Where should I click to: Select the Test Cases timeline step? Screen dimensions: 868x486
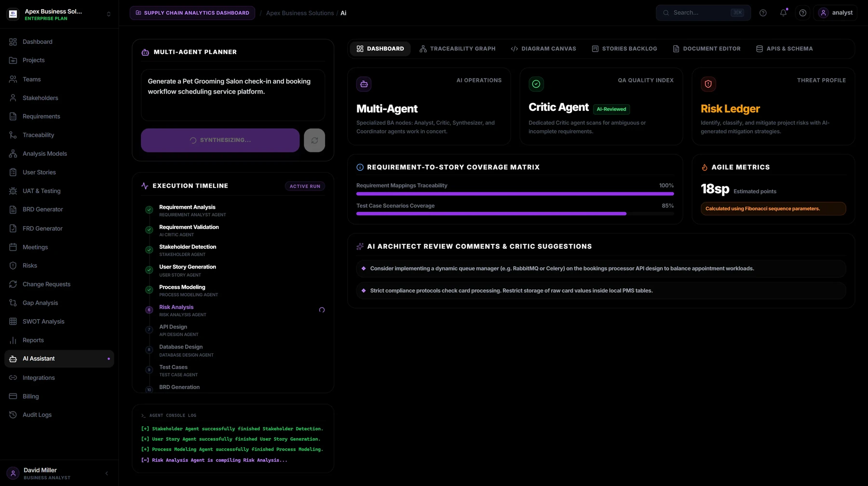point(233,371)
